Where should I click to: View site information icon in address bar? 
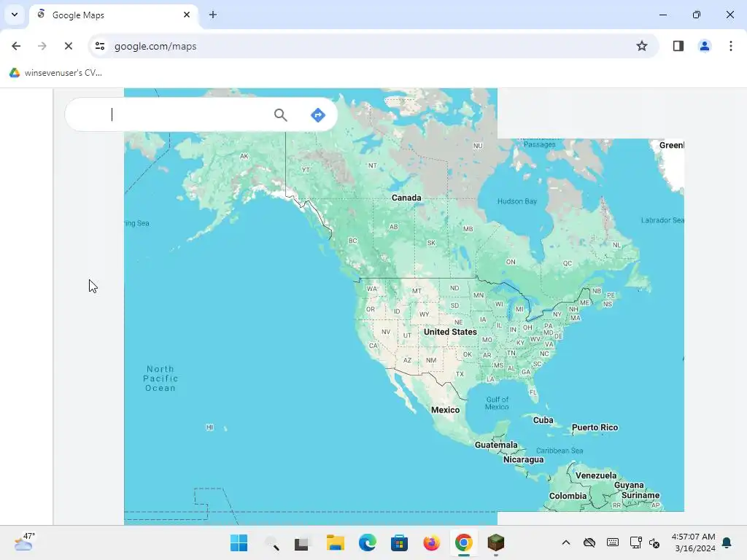pos(100,46)
